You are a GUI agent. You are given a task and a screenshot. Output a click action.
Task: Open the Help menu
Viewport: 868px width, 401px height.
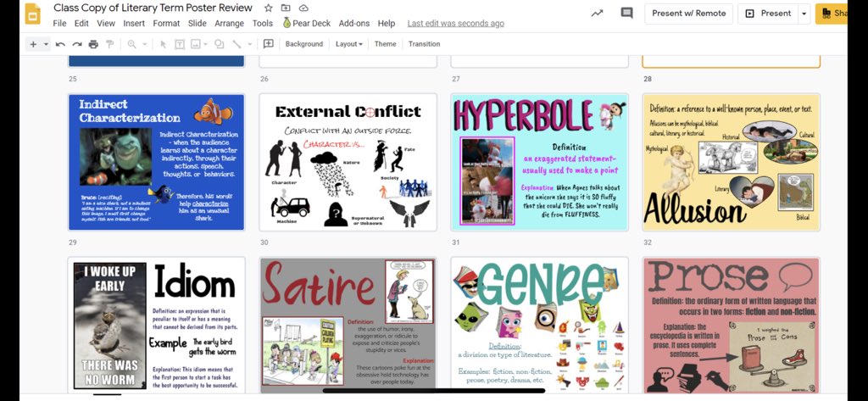point(387,23)
